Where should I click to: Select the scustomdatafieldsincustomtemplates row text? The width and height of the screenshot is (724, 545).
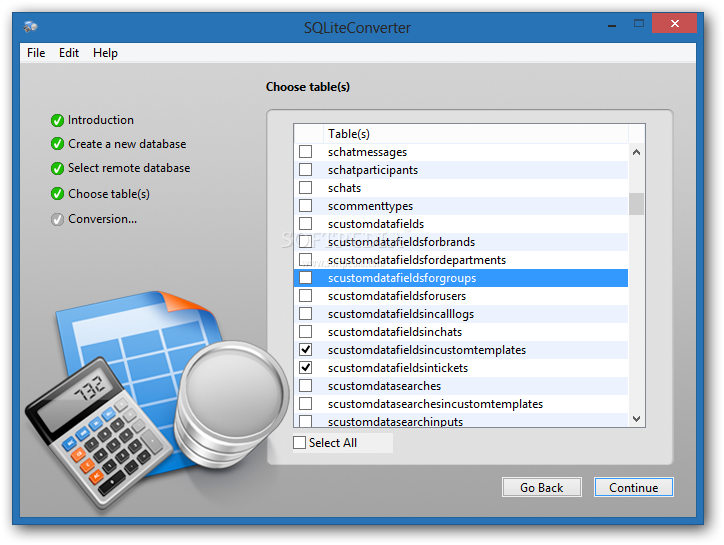(427, 350)
